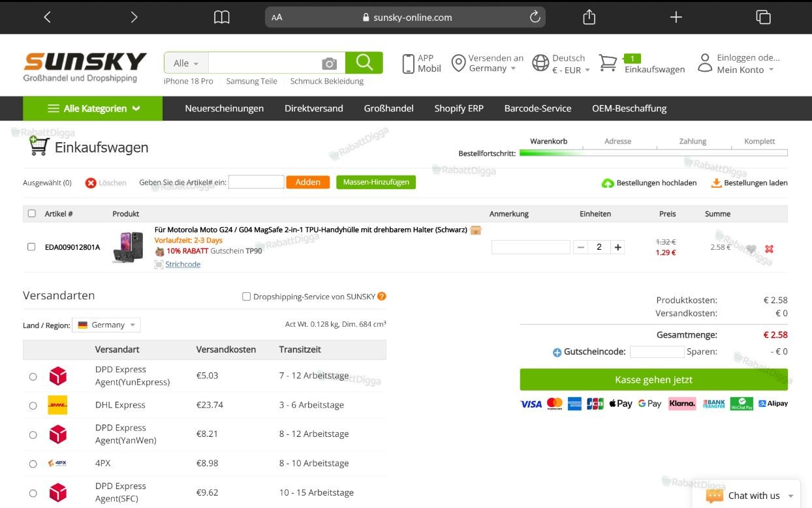This screenshot has width=812, height=508.
Task: Expand the Gutscheincode plus icon
Action: tap(557, 352)
